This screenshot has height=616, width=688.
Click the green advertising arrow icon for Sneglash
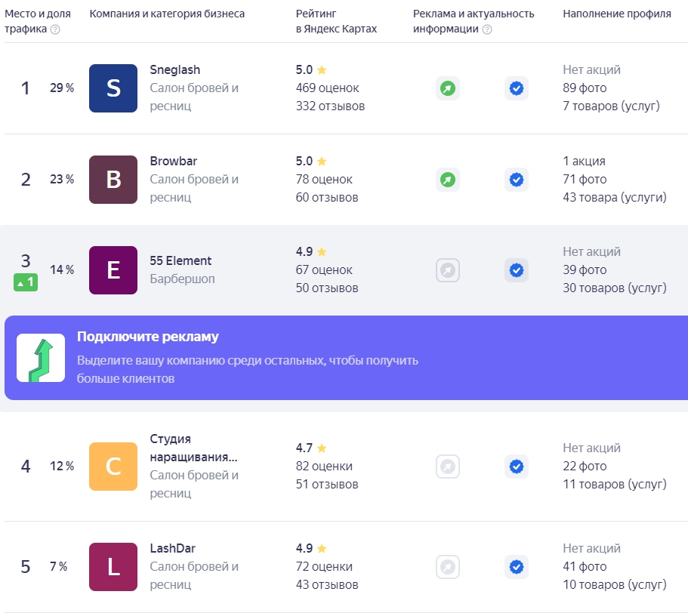click(448, 88)
